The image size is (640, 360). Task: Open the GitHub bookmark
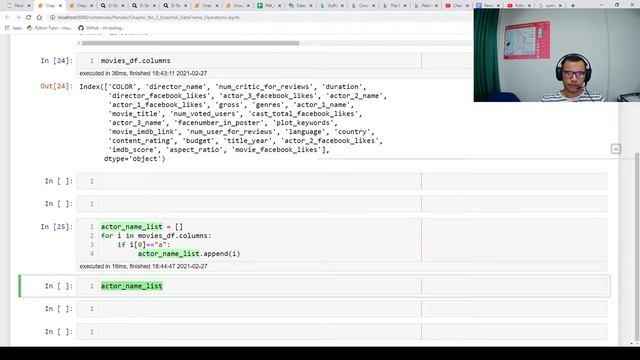[100, 28]
